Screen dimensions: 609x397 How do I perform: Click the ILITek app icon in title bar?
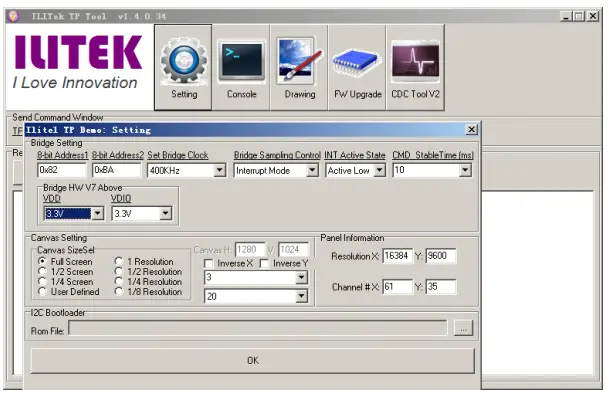(x=13, y=16)
